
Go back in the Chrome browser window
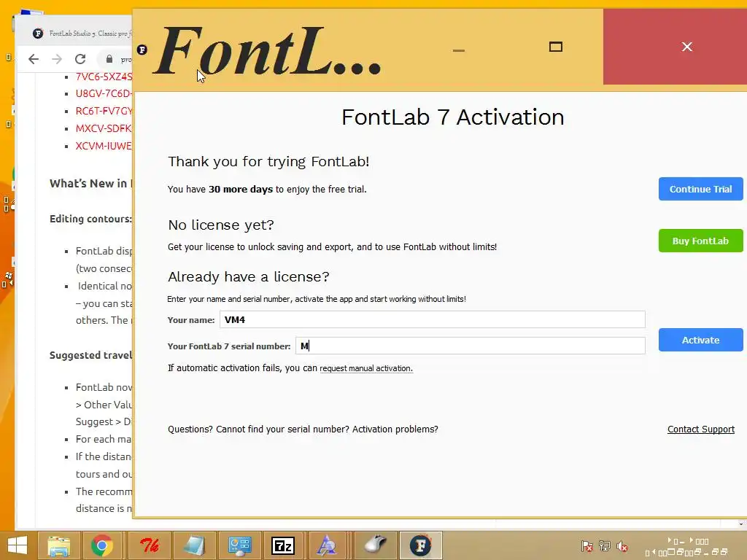(x=34, y=59)
